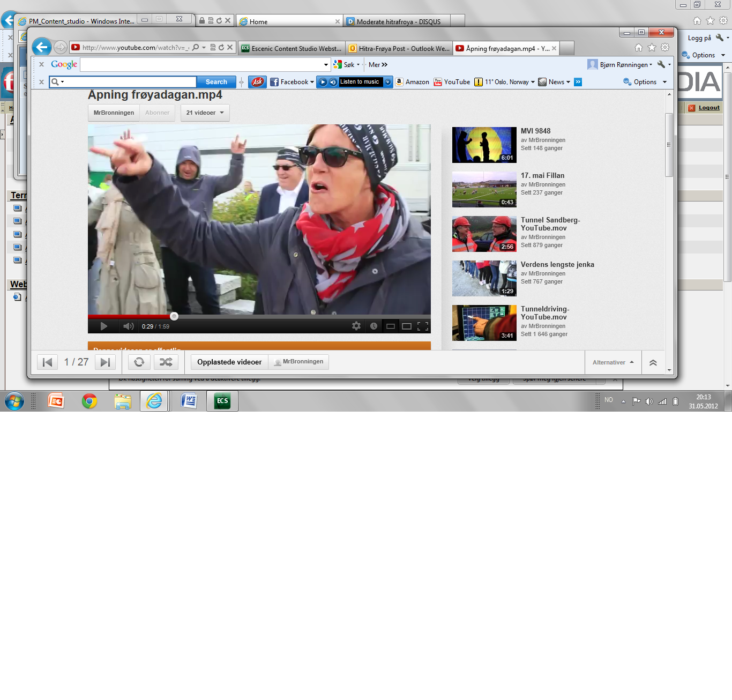Viewport: 732px width, 700px height.
Task: Switch player to large size mode
Action: (407, 326)
